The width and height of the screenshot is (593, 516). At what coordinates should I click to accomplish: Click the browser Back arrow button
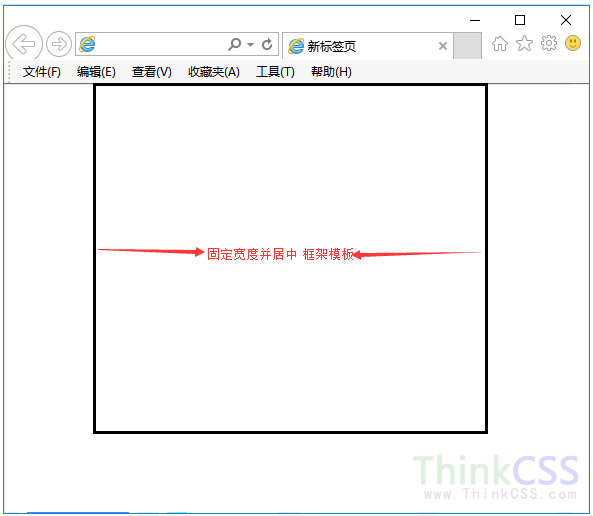(24, 44)
